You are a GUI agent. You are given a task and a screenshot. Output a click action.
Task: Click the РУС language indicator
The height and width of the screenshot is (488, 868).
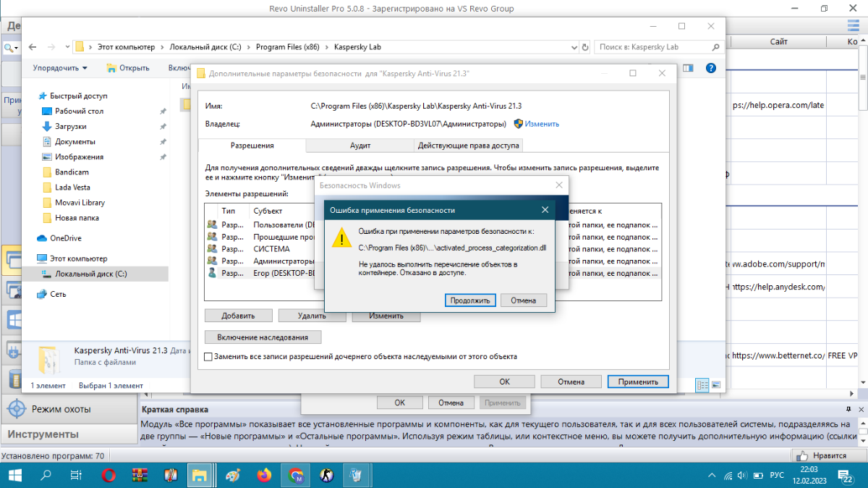point(776,476)
